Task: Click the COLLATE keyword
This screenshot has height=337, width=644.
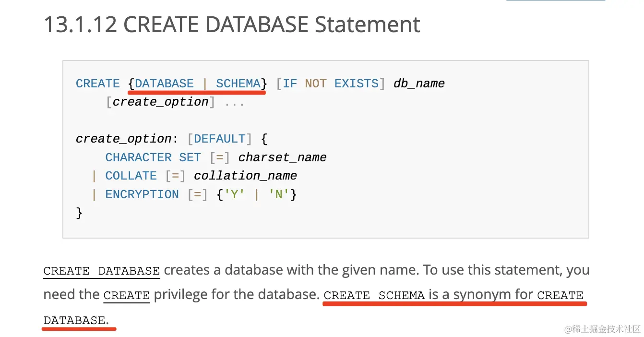Action: pyautogui.click(x=131, y=176)
